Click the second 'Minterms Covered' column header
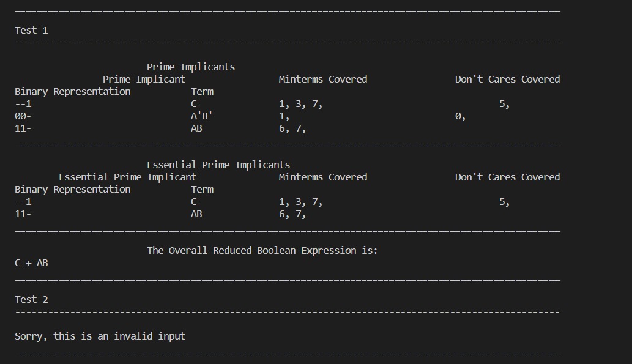The image size is (632, 364). click(323, 177)
